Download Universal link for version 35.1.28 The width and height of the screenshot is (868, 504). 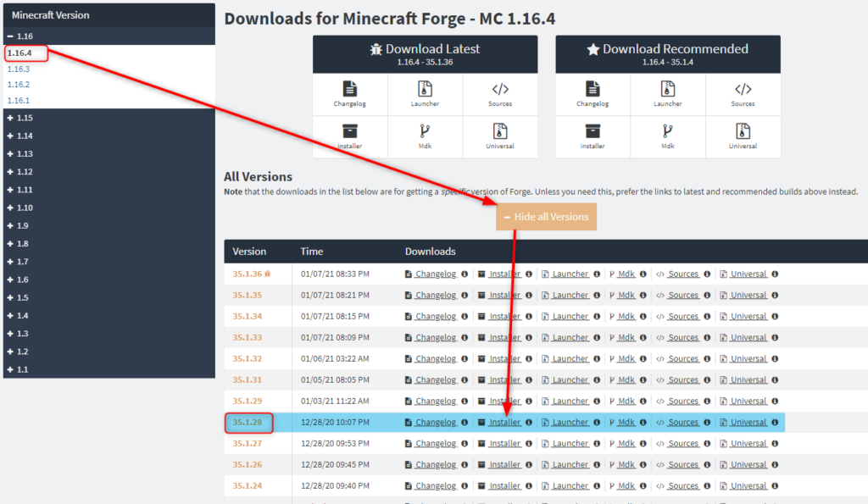[x=748, y=422]
